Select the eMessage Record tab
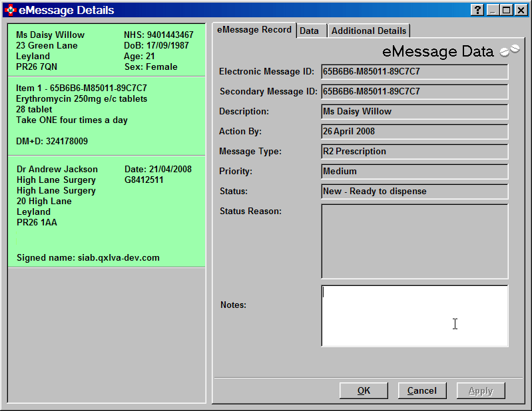 pos(254,30)
